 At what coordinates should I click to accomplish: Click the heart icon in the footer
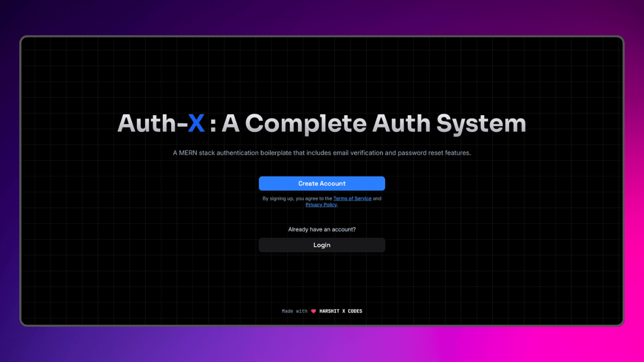pyautogui.click(x=313, y=311)
